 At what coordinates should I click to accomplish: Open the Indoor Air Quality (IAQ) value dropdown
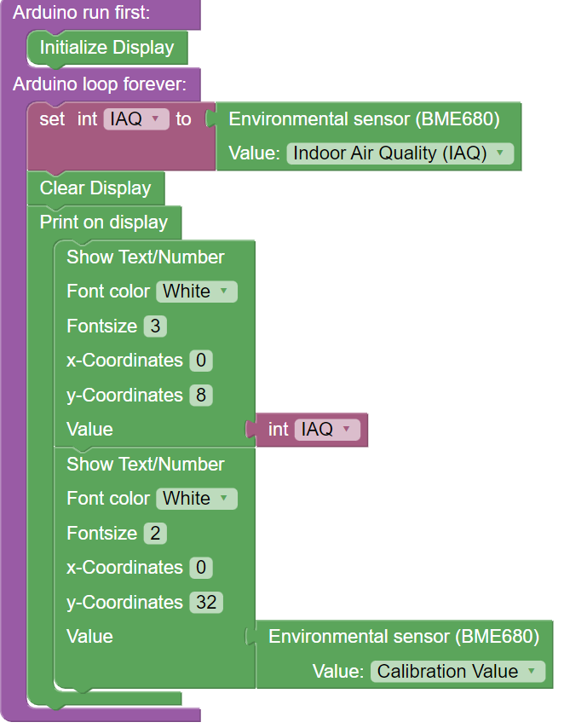coord(400,153)
